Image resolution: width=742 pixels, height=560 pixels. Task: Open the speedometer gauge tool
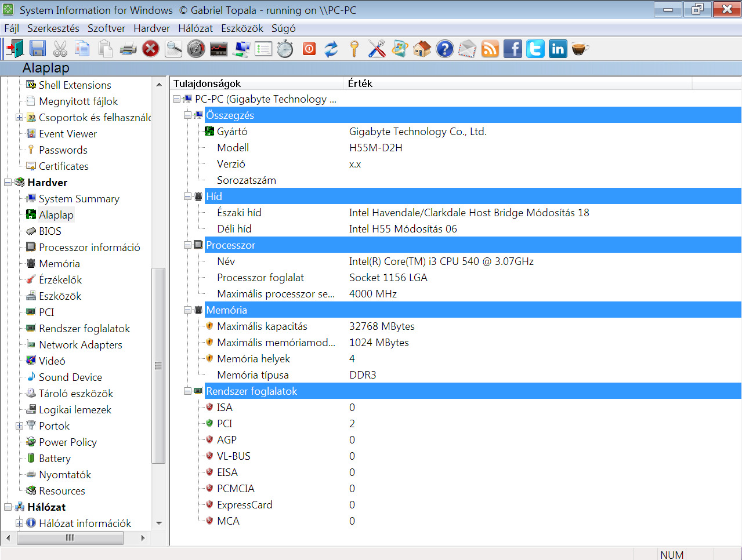(x=196, y=49)
